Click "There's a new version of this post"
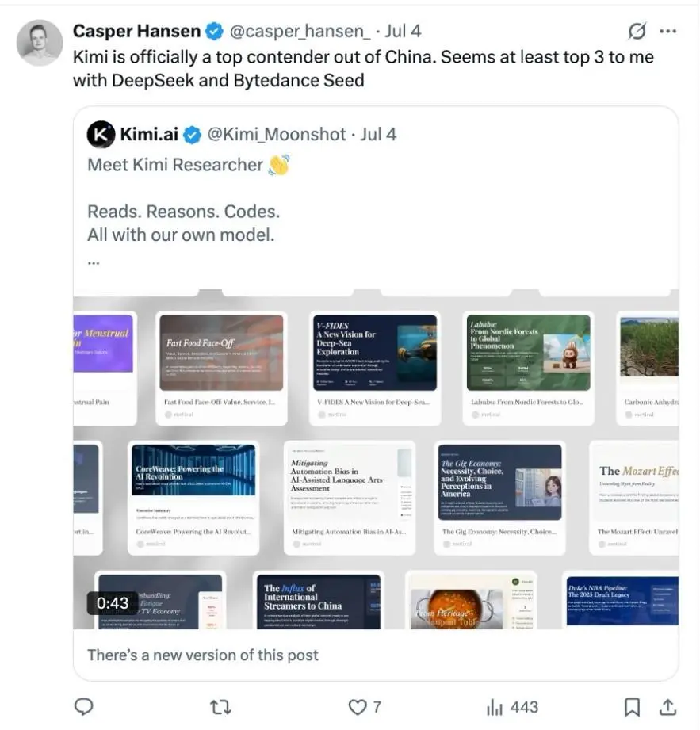700x730 pixels. pyautogui.click(x=203, y=655)
